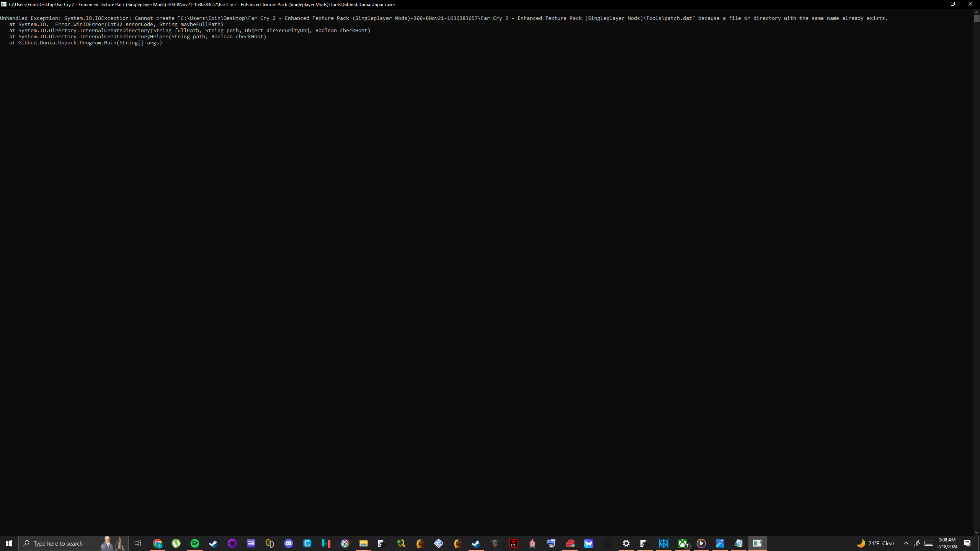Open Google Chrome from the taskbar
Viewport: 980px width, 551px height.
pos(157,543)
